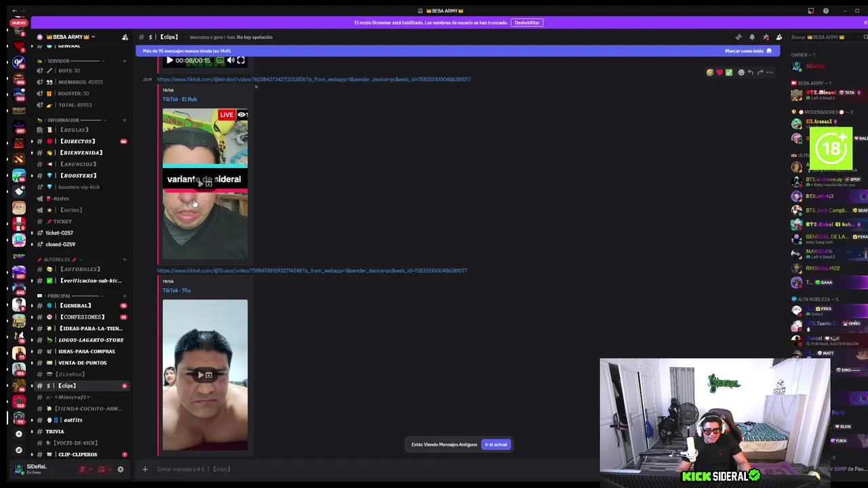Open the 7culon TikTok video link

click(x=312, y=270)
